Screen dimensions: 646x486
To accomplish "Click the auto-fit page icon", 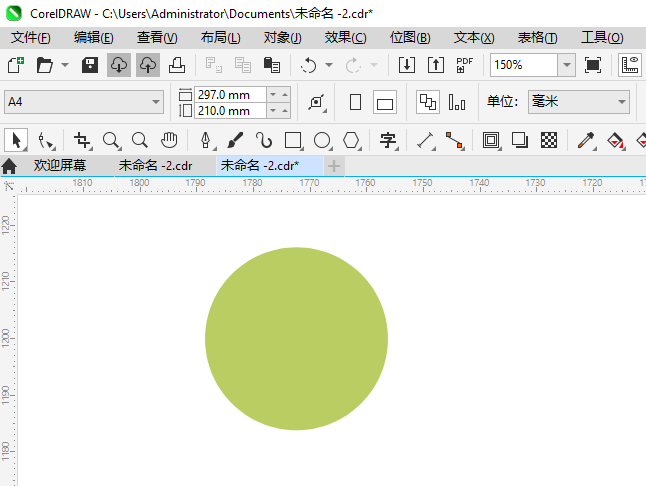I will 317,102.
